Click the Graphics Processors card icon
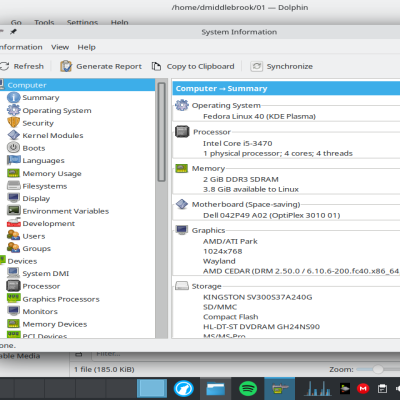Screen dimensions: 400x400 tap(14, 298)
